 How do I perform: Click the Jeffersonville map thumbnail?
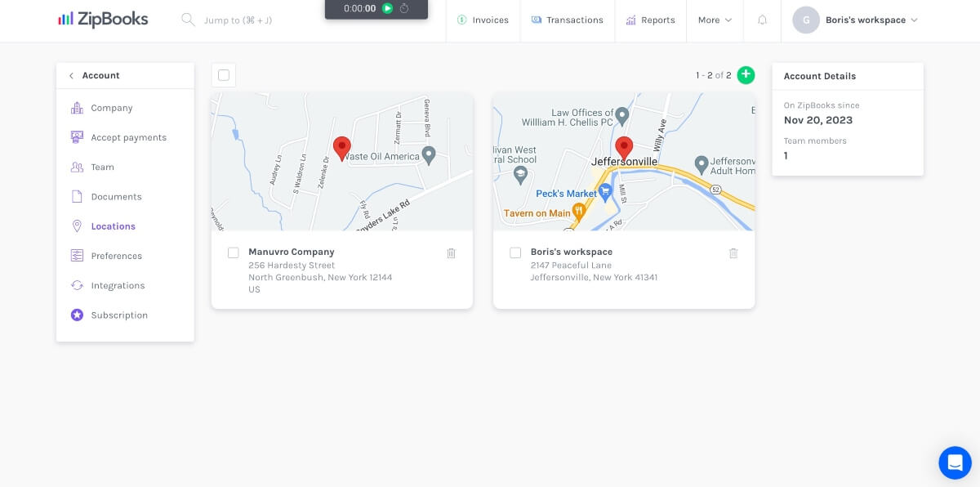point(624,162)
